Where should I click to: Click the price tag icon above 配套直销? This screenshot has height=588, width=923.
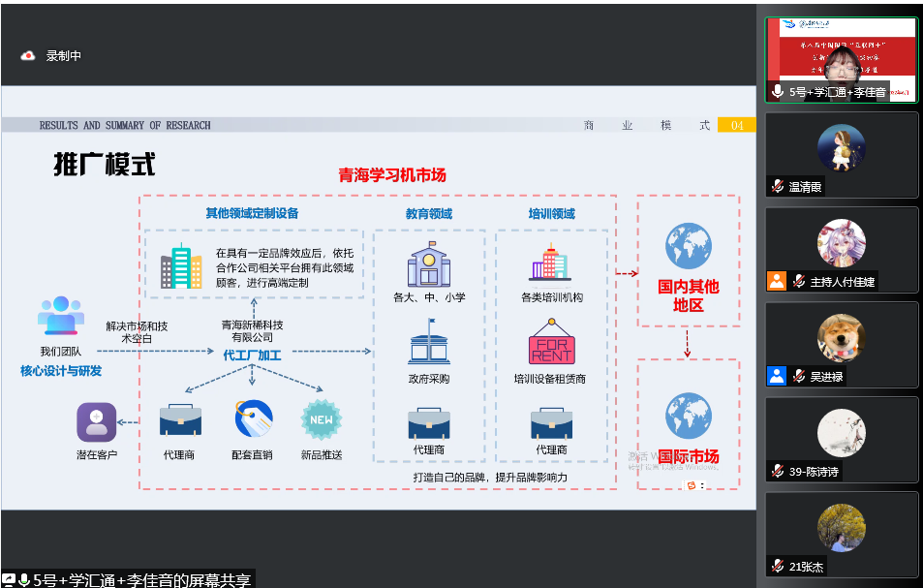point(253,419)
